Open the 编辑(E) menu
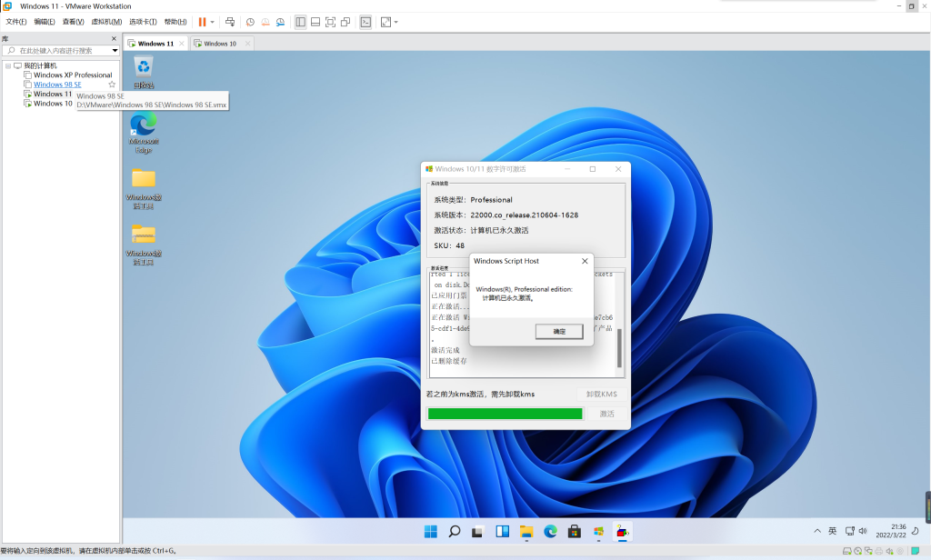Viewport: 931px width, 560px height. click(x=45, y=22)
